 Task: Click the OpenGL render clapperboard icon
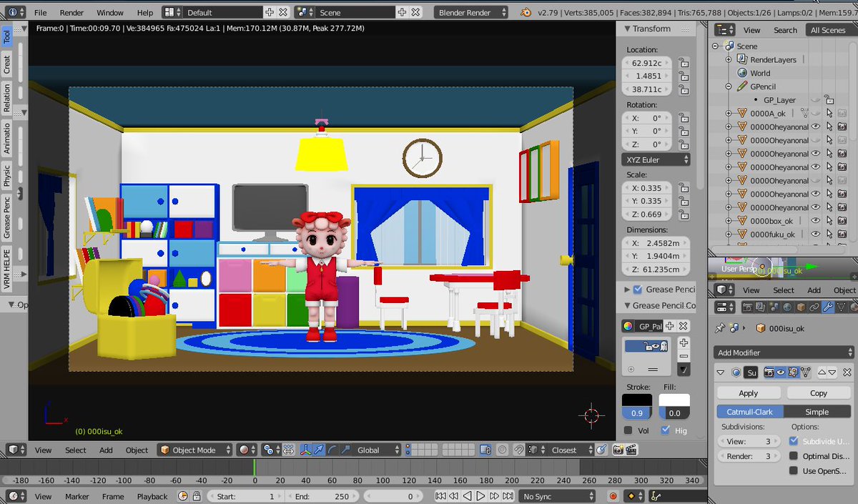coord(631,450)
